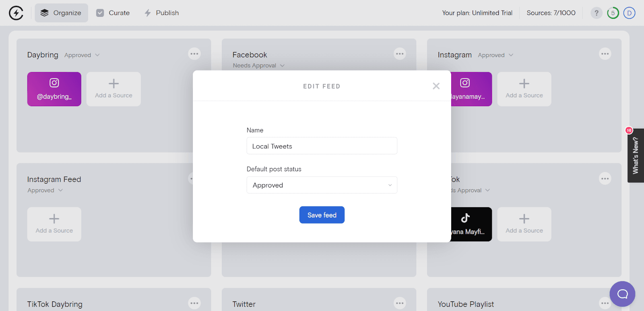644x311 pixels.
Task: Open the chat support bubble icon
Action: pyautogui.click(x=622, y=294)
